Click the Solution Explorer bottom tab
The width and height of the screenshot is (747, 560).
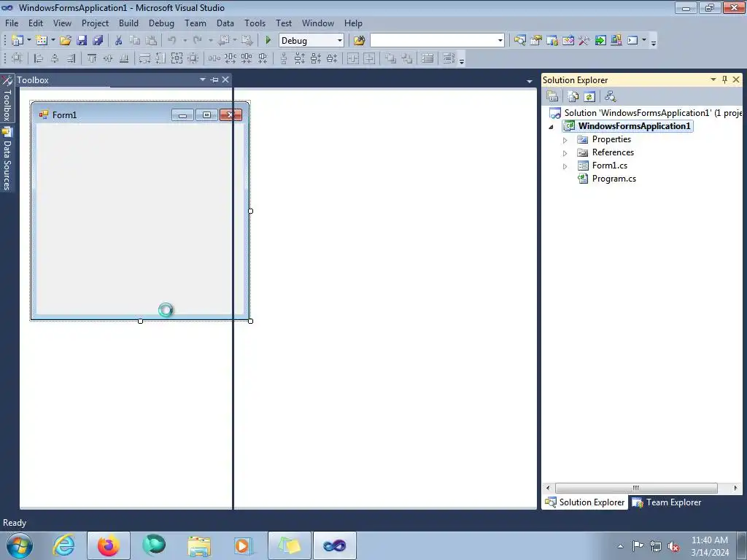pyautogui.click(x=584, y=502)
